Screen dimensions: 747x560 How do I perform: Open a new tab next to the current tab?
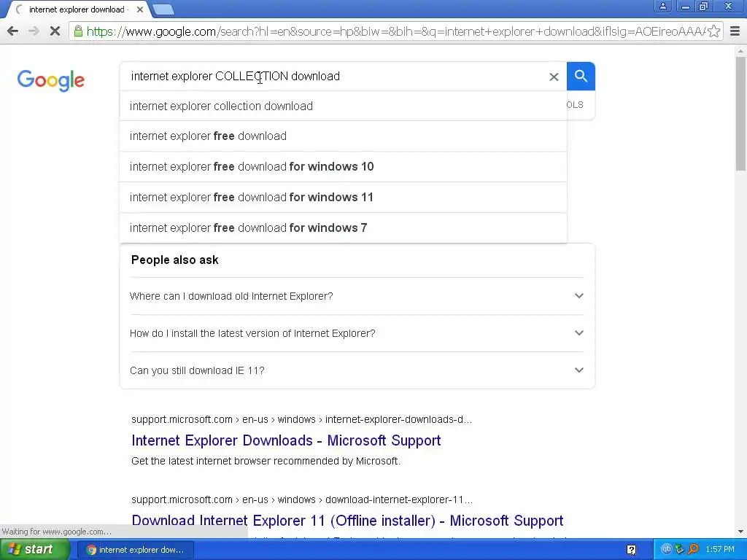(163, 9)
